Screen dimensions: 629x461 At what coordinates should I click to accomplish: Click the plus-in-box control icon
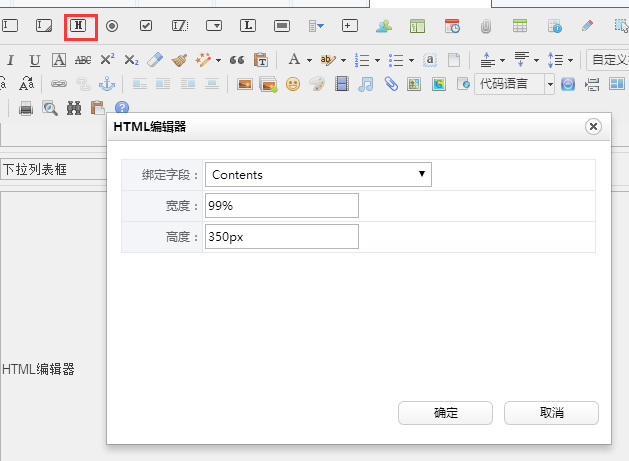(350, 26)
